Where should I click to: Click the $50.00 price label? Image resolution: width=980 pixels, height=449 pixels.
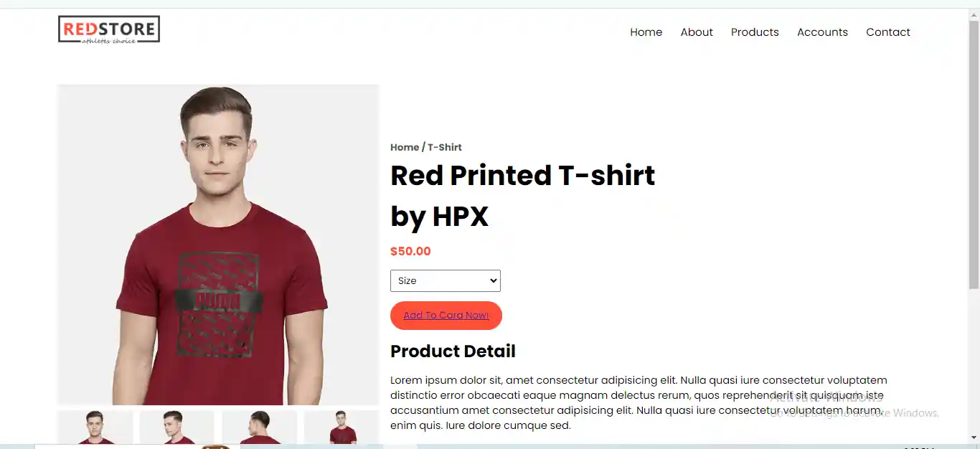(410, 251)
